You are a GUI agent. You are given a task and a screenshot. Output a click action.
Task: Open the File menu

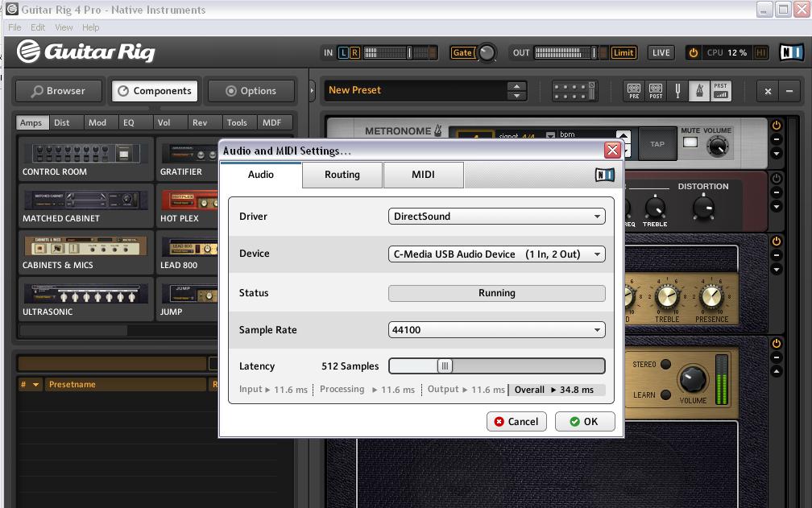(x=14, y=27)
